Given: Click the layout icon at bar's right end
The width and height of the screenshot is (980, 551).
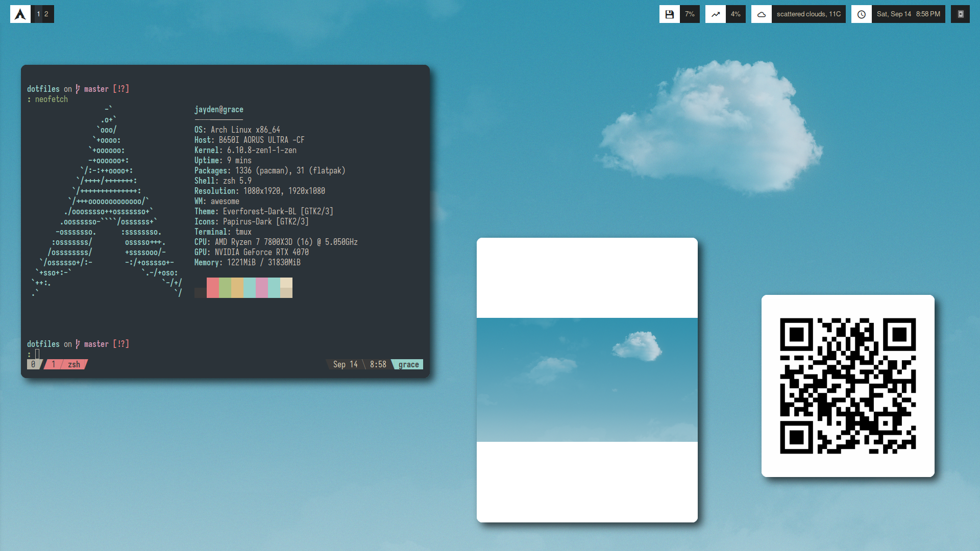Looking at the screenshot, I should pos(960,14).
